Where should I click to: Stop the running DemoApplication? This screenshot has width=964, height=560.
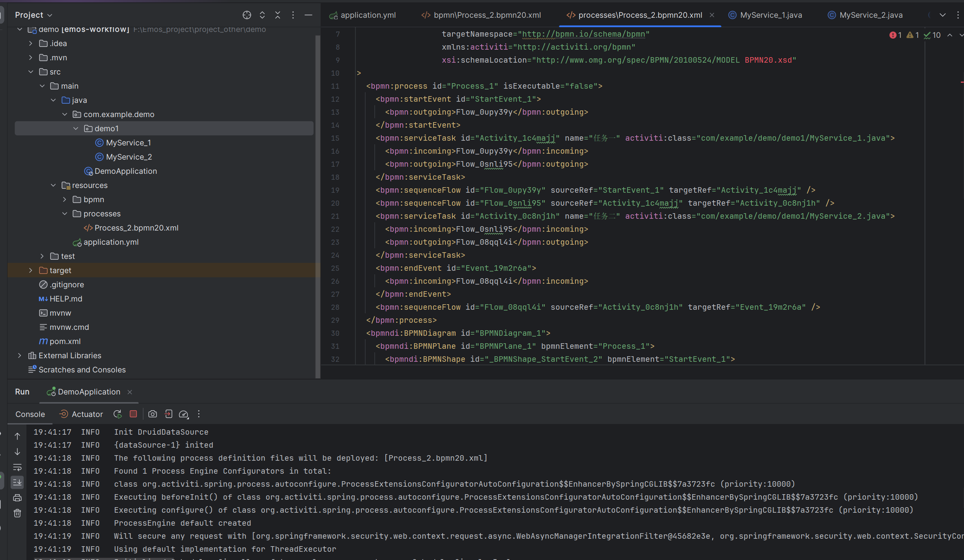pos(133,414)
